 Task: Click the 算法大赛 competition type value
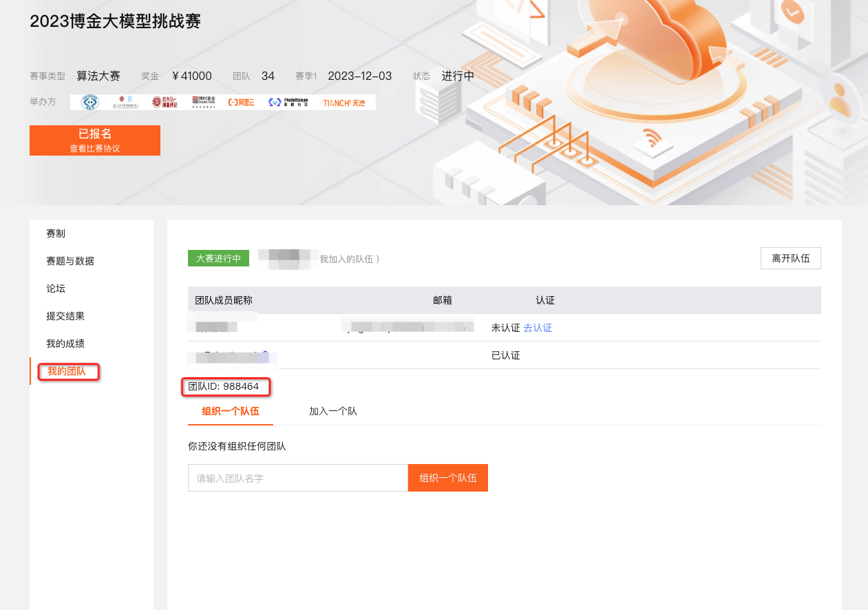(98, 76)
